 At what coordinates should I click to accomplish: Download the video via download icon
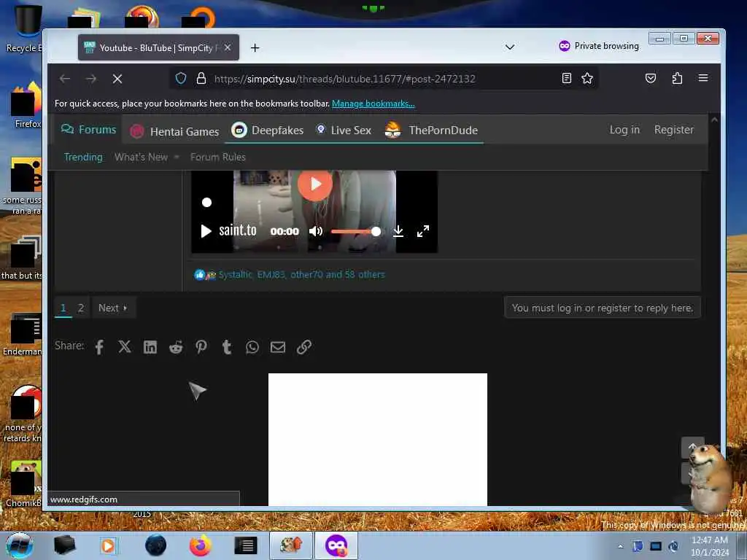(398, 231)
